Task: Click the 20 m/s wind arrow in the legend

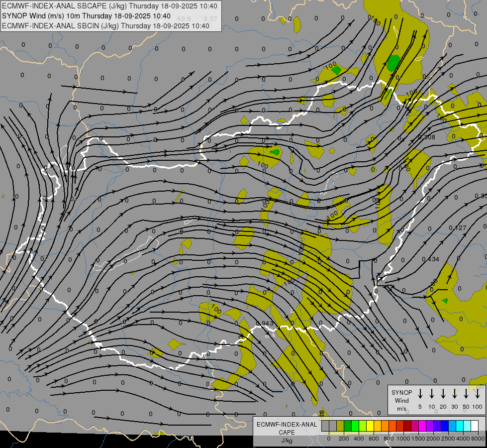Action: (443, 393)
